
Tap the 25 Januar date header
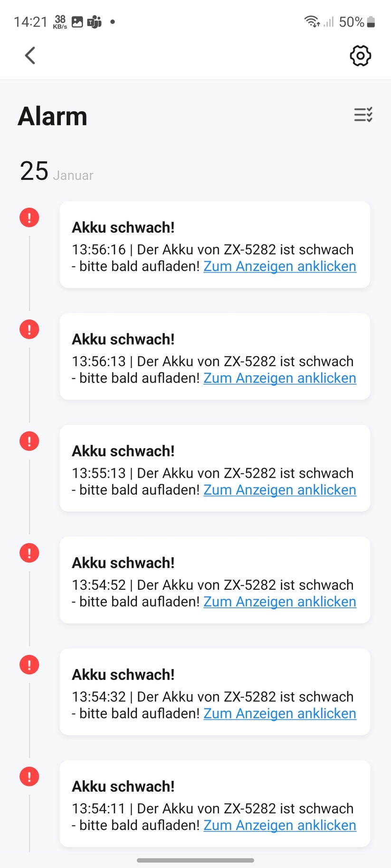click(57, 171)
